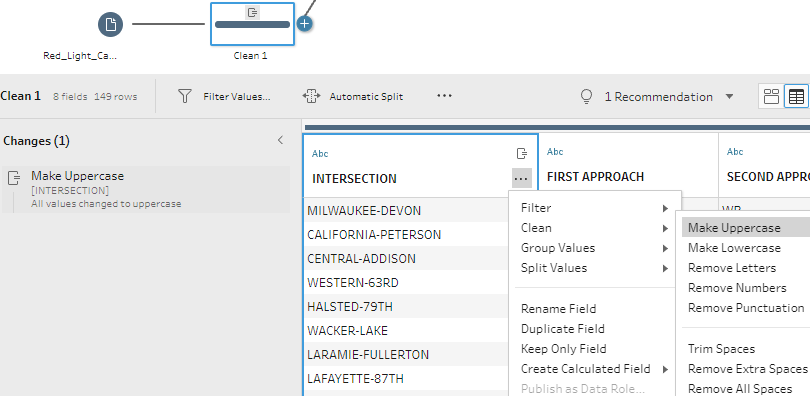The width and height of the screenshot is (810, 396).
Task: Select WACKER-LAKE cell
Action: 406,330
